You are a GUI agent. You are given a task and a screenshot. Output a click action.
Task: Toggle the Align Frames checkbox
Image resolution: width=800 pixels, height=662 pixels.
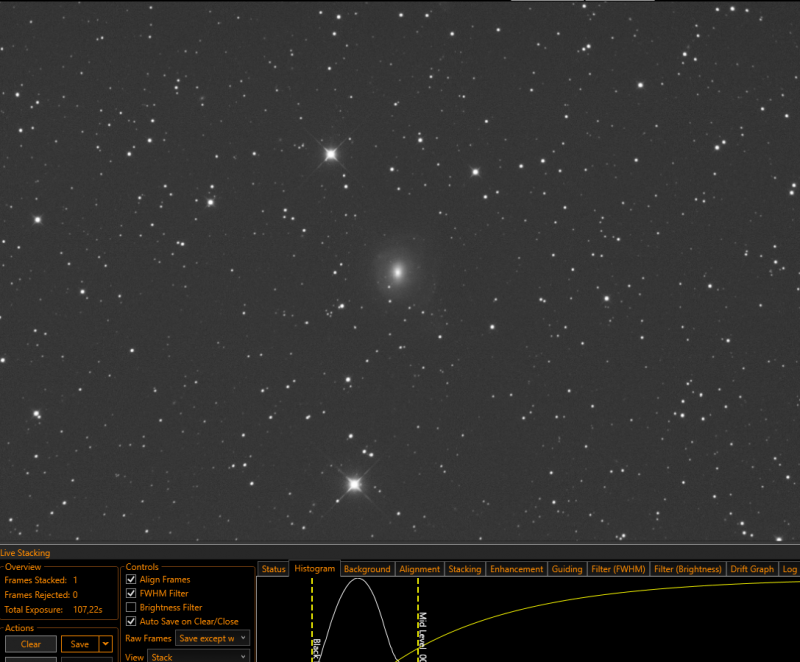131,579
